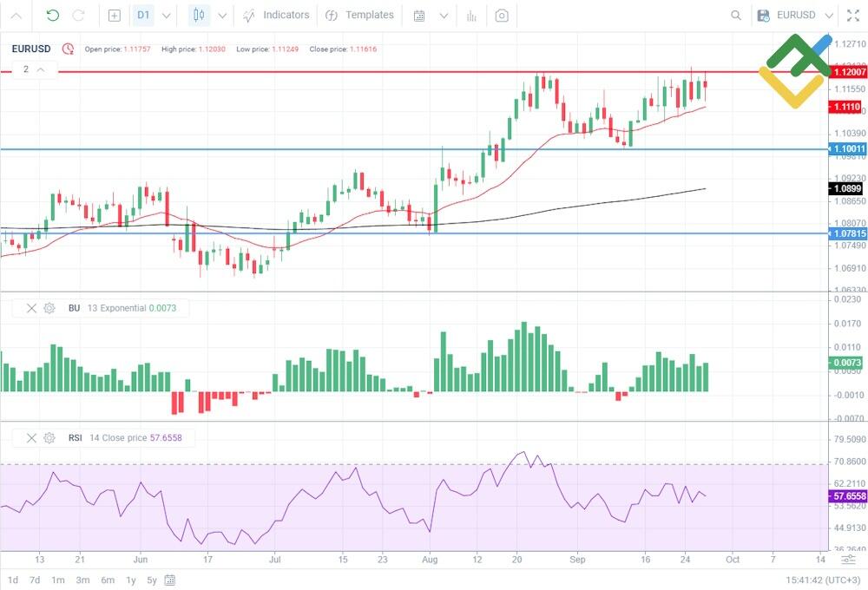Remove the BU indicator panel
This screenshot has height=590, width=868.
(31, 308)
